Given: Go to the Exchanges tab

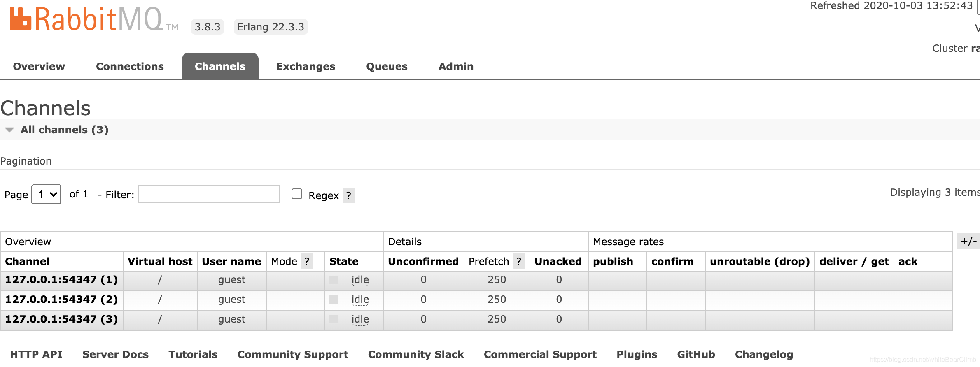Looking at the screenshot, I should 306,66.
